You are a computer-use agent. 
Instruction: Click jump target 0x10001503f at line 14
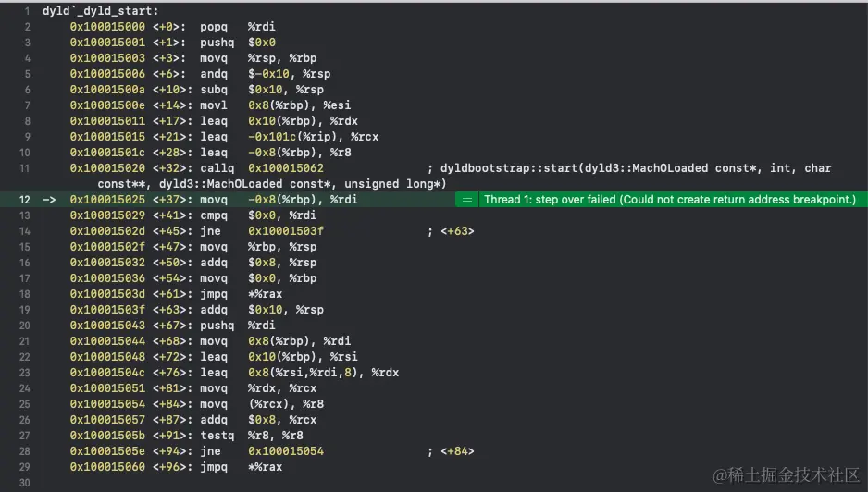[x=286, y=231]
